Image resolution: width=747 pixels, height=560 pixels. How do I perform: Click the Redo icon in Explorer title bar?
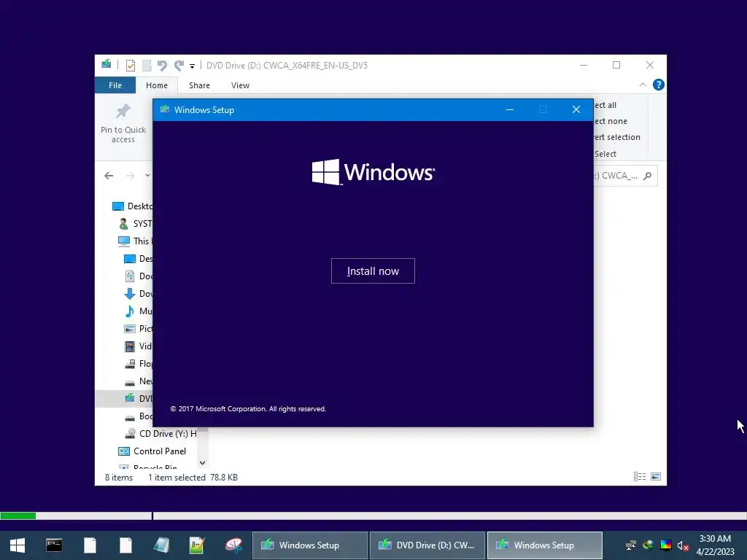pos(179,65)
